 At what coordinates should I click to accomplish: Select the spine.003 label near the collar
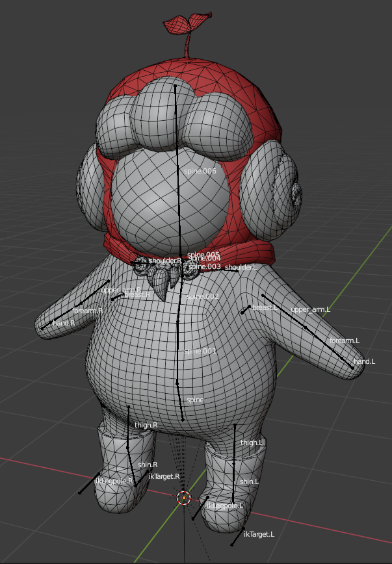click(x=205, y=266)
